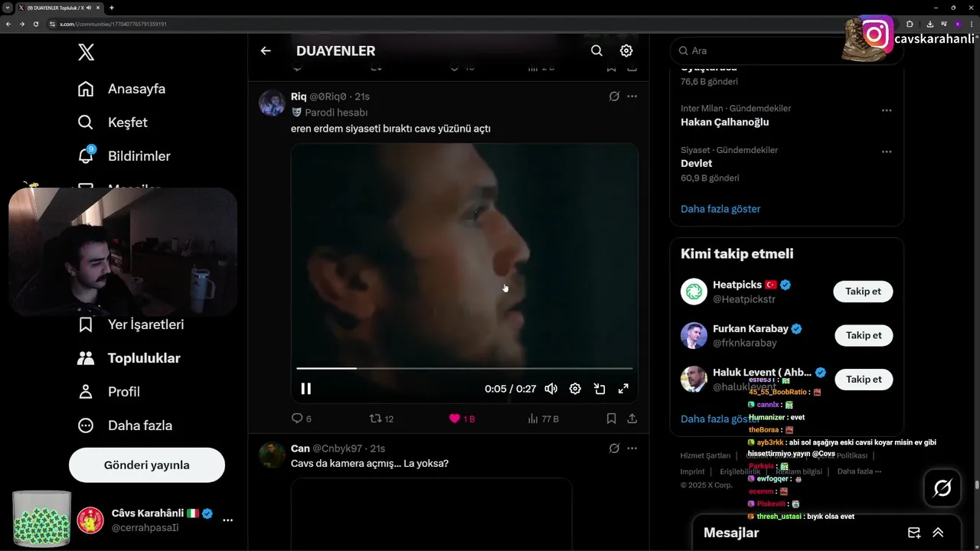The width and height of the screenshot is (980, 551).
Task: Search within the DUAYENLER community
Action: [x=597, y=51]
